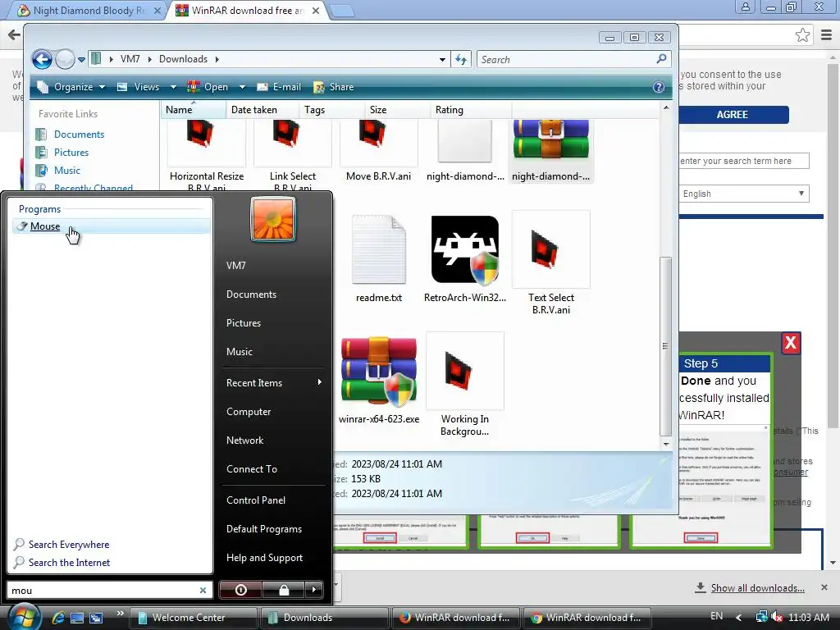Switch to Welcome Center taskbar button
The width and height of the screenshot is (840, 630).
194,618
